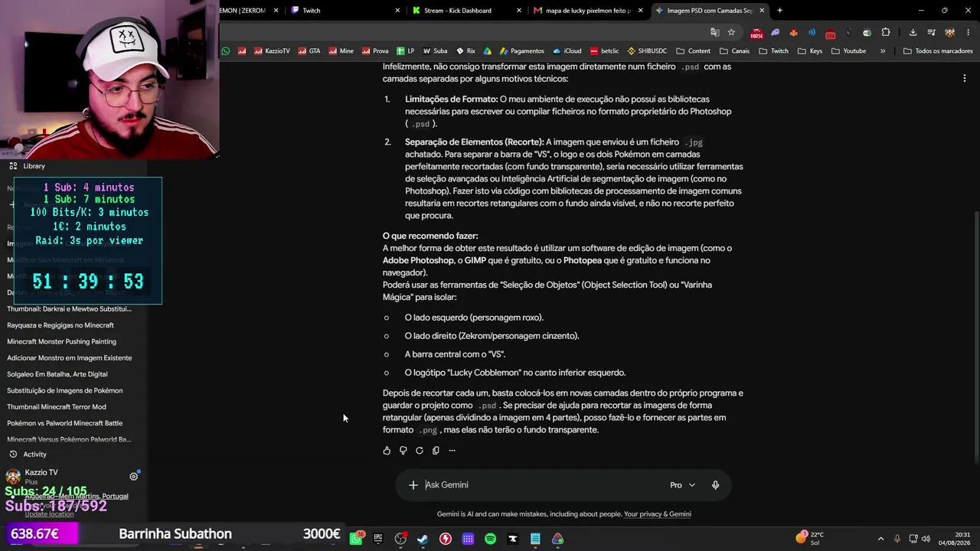
Task: Open chat Solgaleo Em Batalha, Arte Digital
Action: [57, 374]
